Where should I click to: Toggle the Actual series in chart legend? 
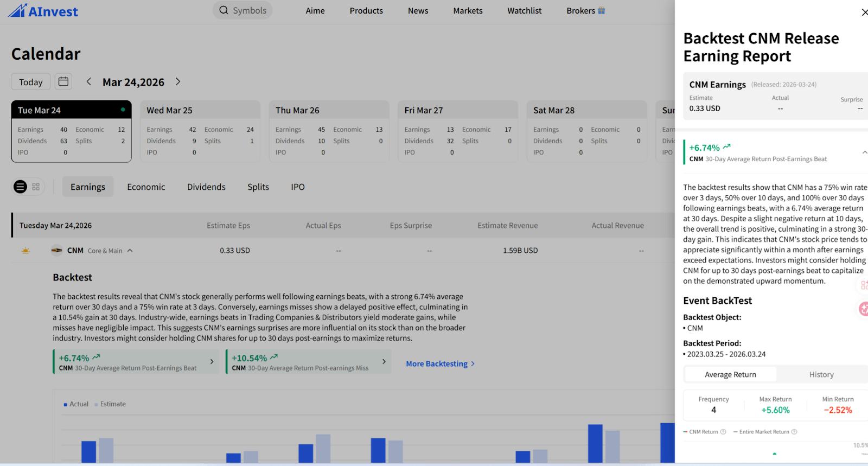[x=76, y=404]
